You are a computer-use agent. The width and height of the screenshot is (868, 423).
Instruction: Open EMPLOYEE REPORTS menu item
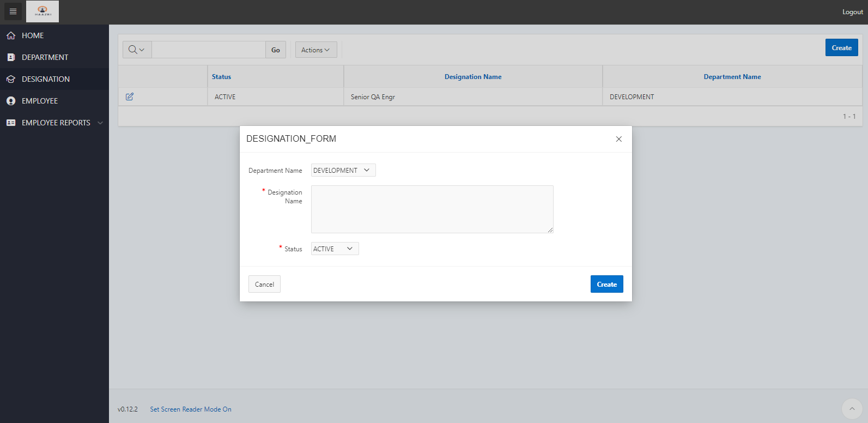point(56,123)
